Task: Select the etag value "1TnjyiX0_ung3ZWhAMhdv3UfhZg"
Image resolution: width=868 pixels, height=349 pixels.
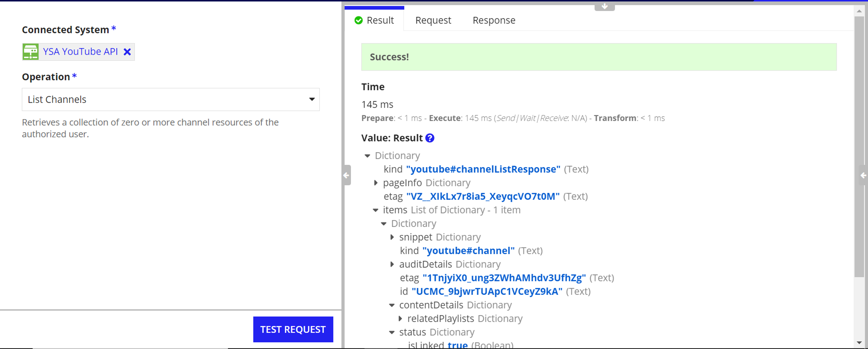Action: pyautogui.click(x=504, y=278)
